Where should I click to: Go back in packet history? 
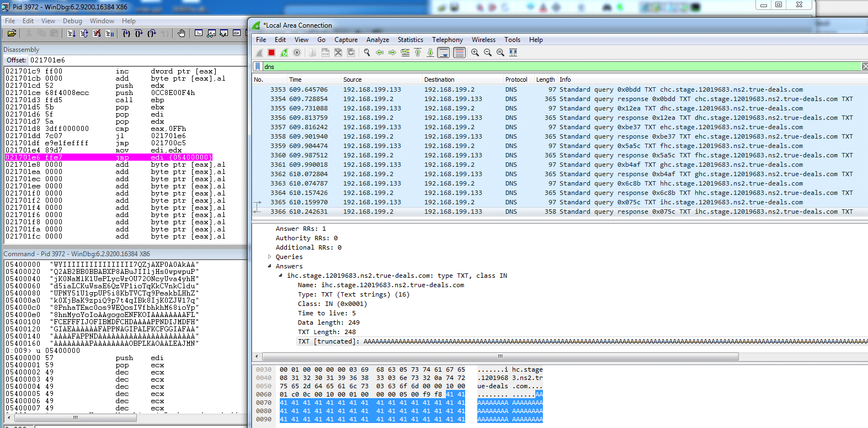pos(380,52)
